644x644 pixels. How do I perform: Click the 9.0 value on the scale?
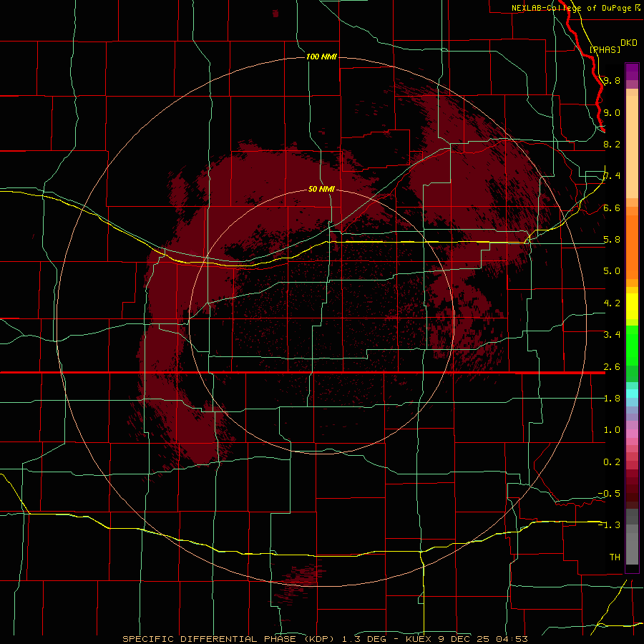[612, 112]
